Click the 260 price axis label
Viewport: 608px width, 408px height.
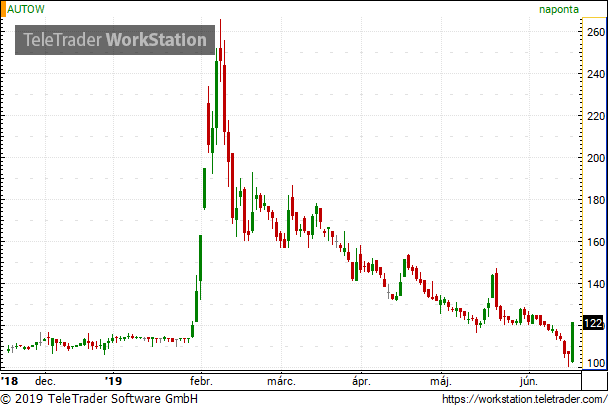[x=596, y=32]
